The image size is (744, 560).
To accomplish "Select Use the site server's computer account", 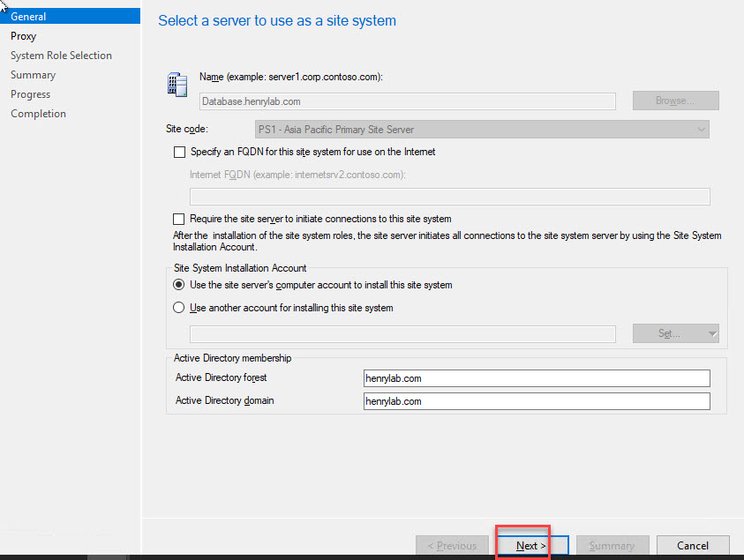I will coord(180,285).
